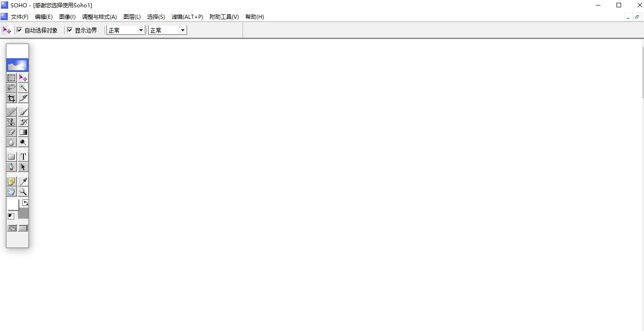The image size is (644, 331).
Task: Select the Zoom magnifier tool
Action: click(x=23, y=192)
